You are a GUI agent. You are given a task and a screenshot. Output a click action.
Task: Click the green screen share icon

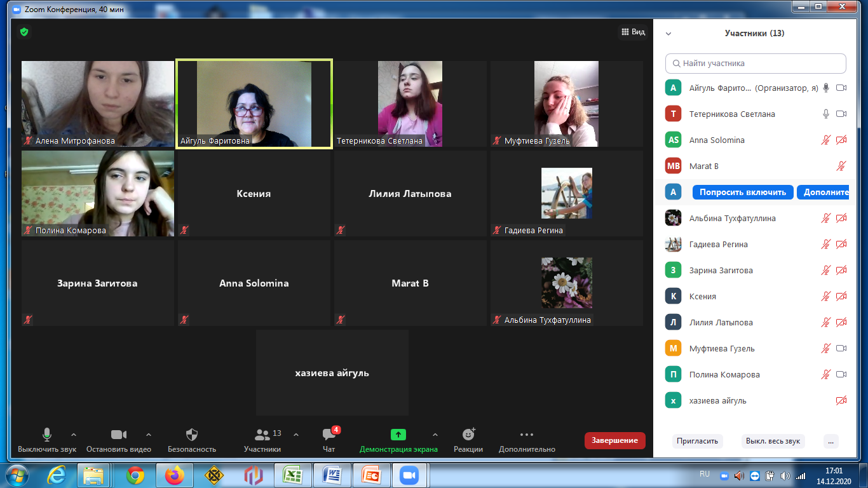pos(398,435)
